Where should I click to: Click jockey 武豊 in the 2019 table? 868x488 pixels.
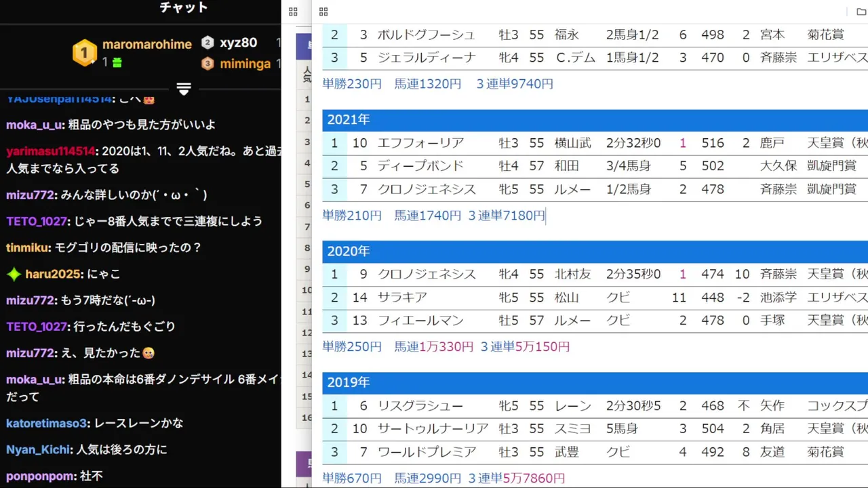pyautogui.click(x=567, y=452)
